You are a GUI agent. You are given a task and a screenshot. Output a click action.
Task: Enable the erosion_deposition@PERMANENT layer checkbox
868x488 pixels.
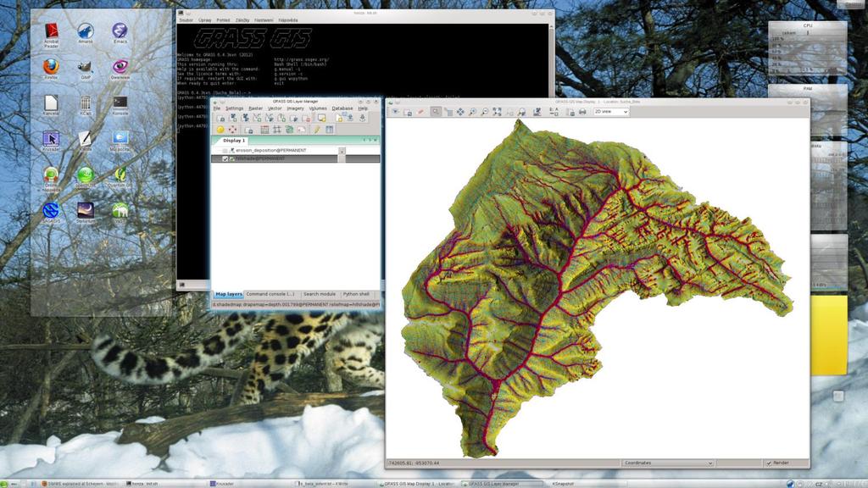[x=225, y=151]
